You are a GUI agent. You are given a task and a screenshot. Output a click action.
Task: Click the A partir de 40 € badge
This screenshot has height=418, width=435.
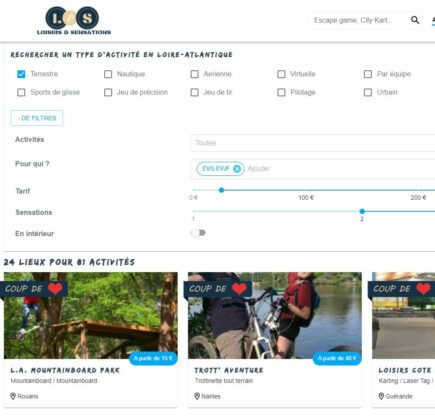pyautogui.click(x=337, y=358)
